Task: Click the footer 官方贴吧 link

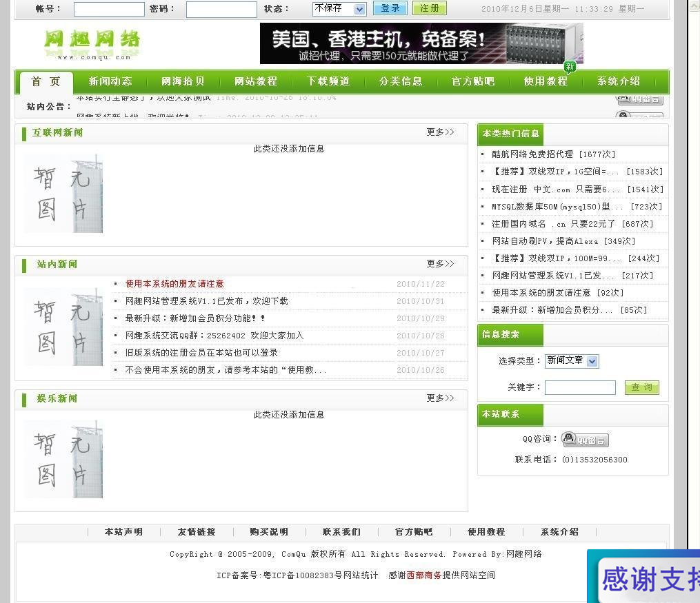Action: point(414,531)
